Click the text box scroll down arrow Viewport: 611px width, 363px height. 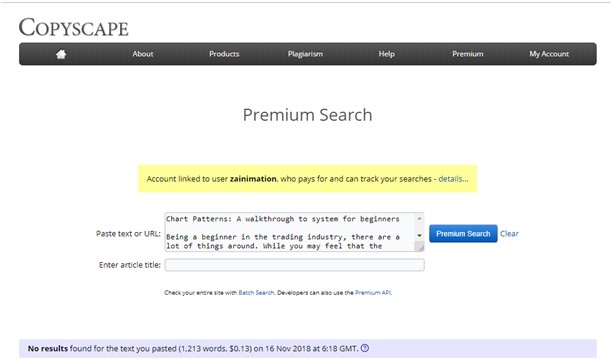(x=419, y=236)
